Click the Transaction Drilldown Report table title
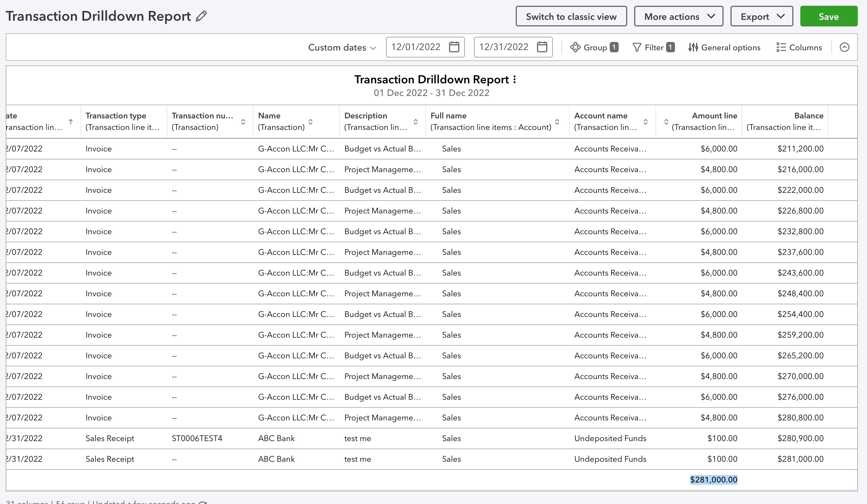Image resolution: width=867 pixels, height=504 pixels. (x=431, y=79)
